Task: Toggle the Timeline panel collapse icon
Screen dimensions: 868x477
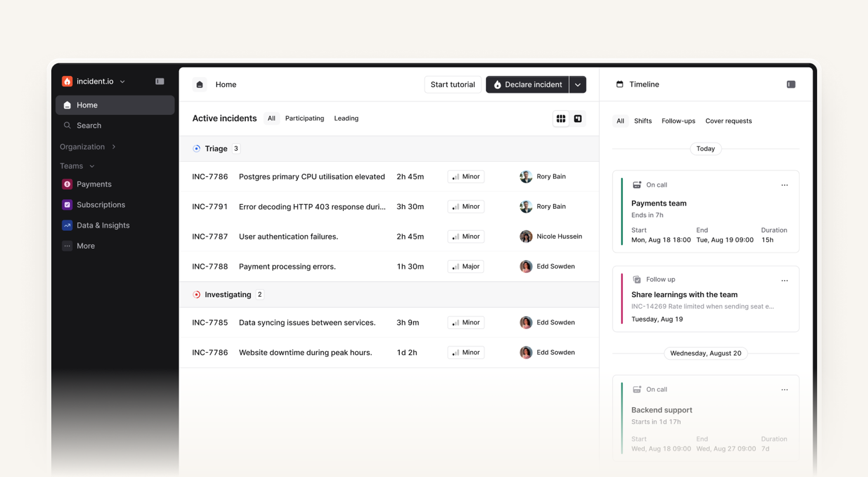Action: (791, 85)
